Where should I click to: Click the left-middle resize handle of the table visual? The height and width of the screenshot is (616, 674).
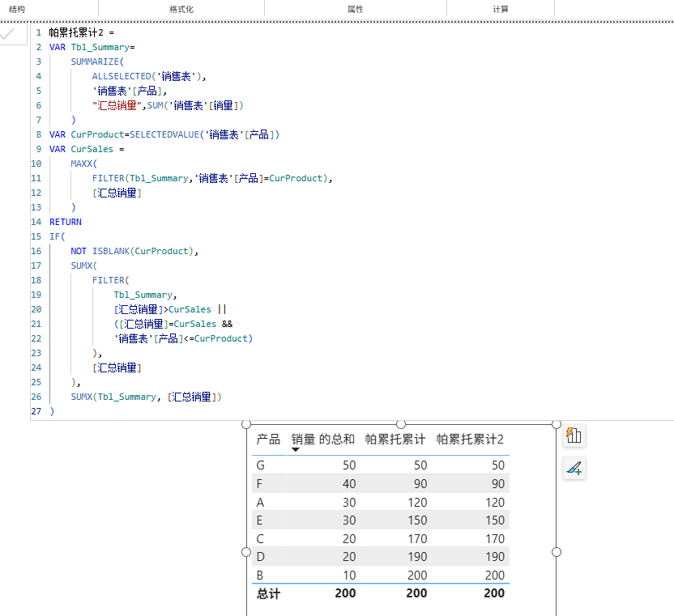[x=246, y=552]
